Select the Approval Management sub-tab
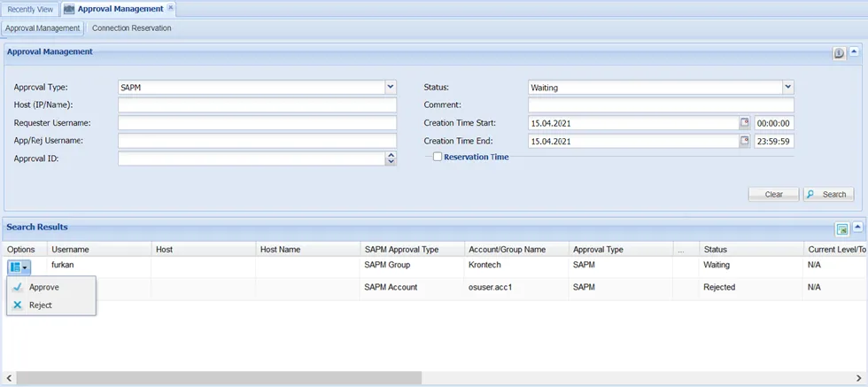The height and width of the screenshot is (387, 868). coord(43,27)
